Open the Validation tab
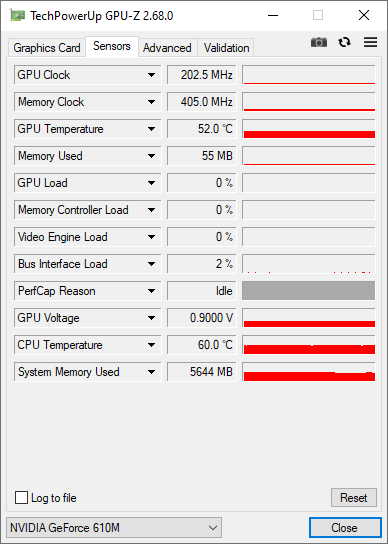 (226, 48)
